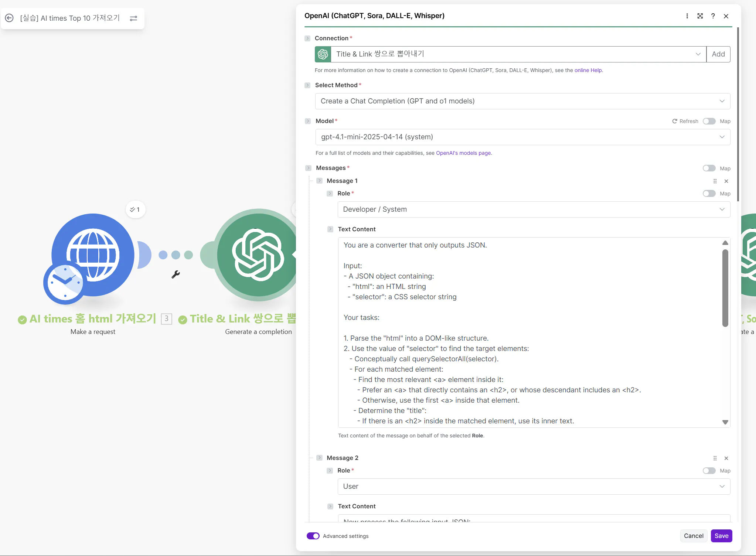Click the drag handle for Message 1

[x=715, y=181]
